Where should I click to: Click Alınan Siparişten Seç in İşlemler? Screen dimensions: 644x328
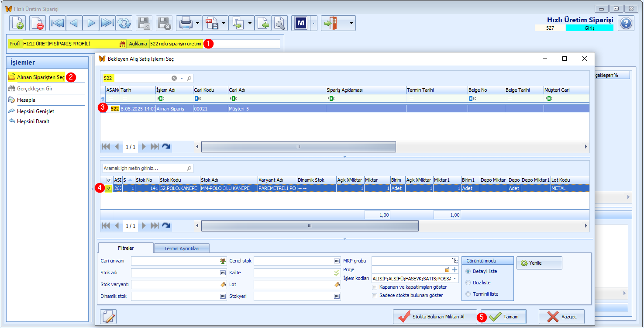click(x=41, y=77)
